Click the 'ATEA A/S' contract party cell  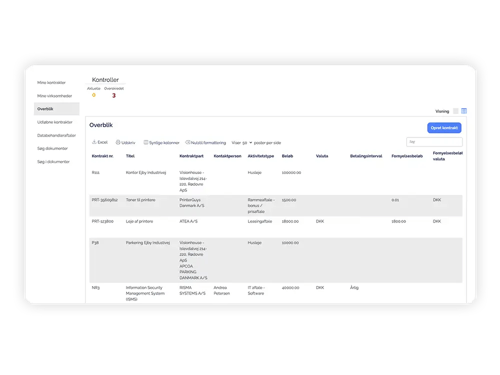click(188, 221)
